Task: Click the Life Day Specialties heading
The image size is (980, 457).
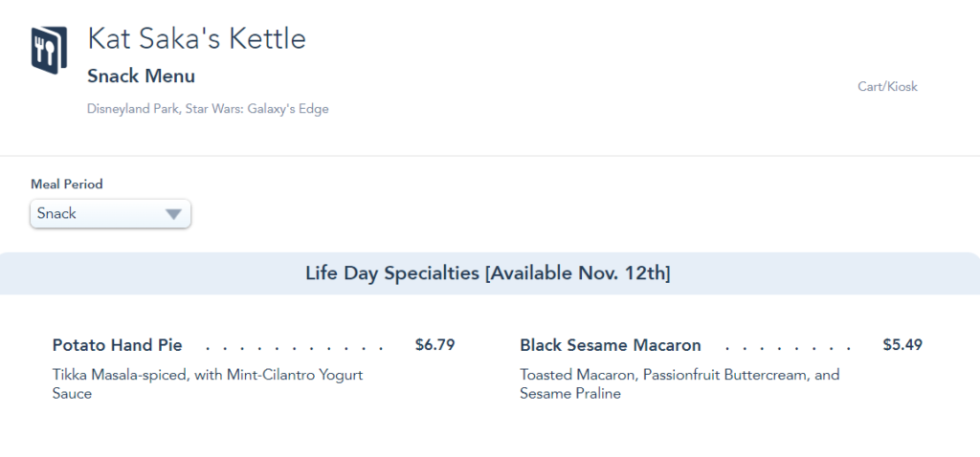Action: 392,273
